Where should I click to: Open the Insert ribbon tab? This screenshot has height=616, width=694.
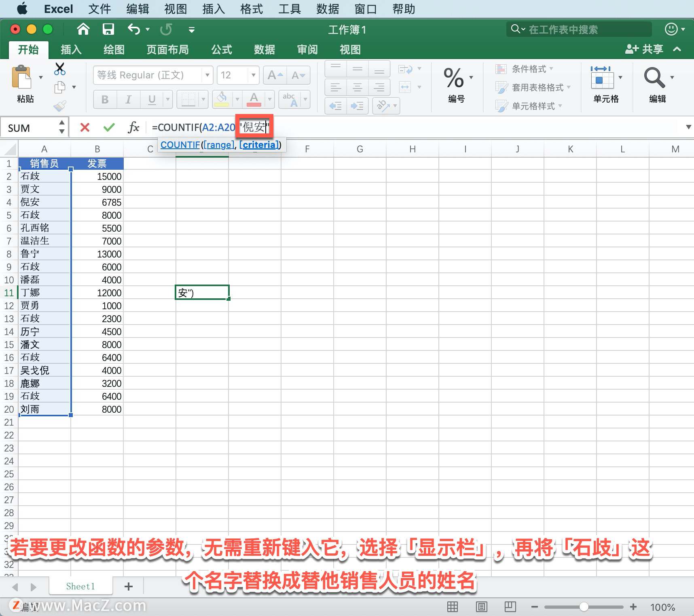point(71,50)
